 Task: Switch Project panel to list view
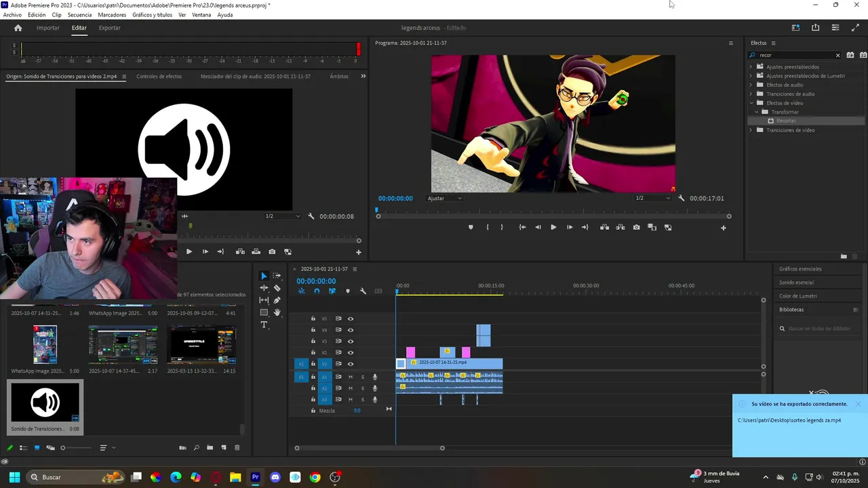pyautogui.click(x=23, y=447)
